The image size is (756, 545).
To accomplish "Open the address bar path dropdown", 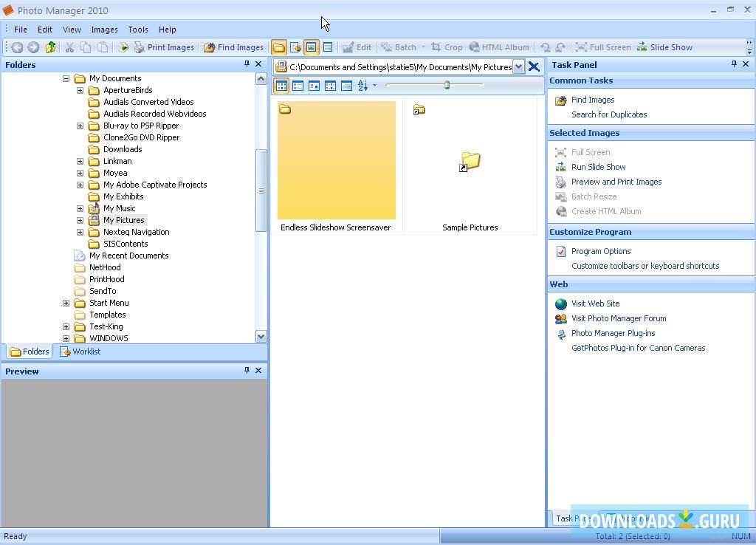I will tap(519, 66).
